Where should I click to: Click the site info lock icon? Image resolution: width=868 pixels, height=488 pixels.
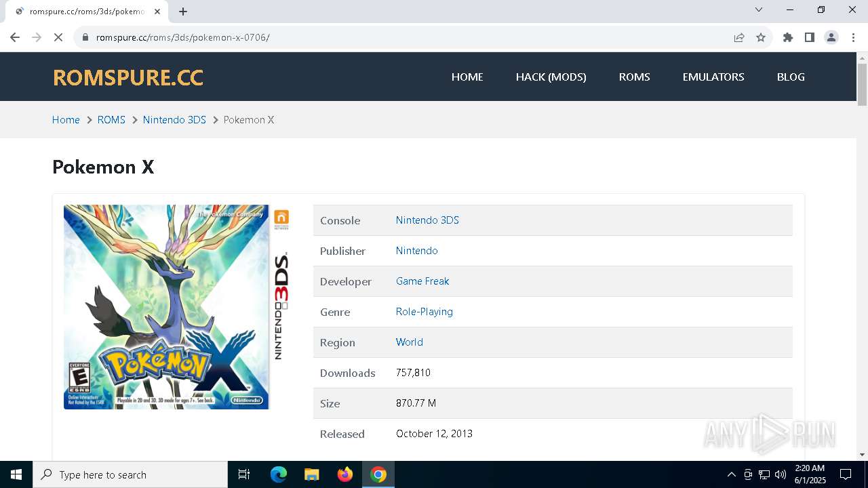[x=85, y=37]
